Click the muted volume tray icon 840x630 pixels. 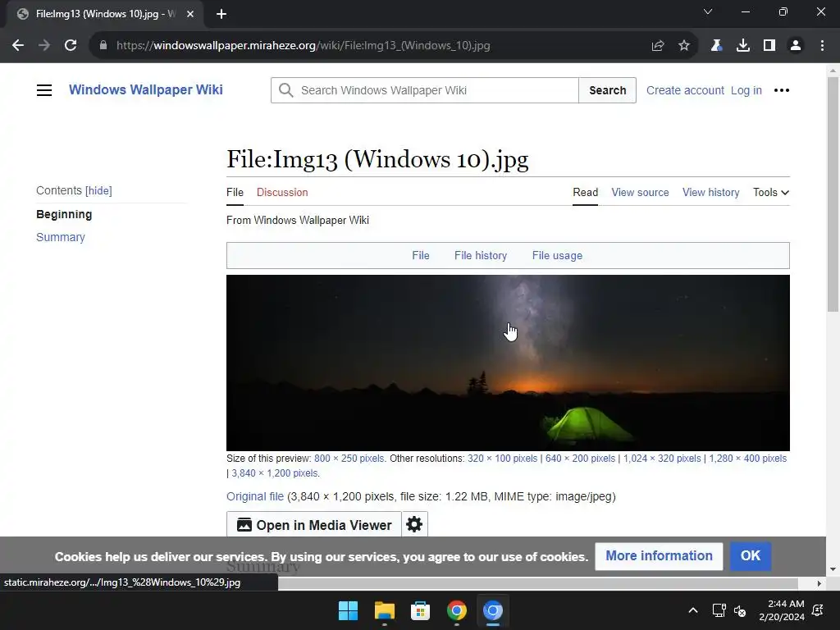click(x=740, y=610)
